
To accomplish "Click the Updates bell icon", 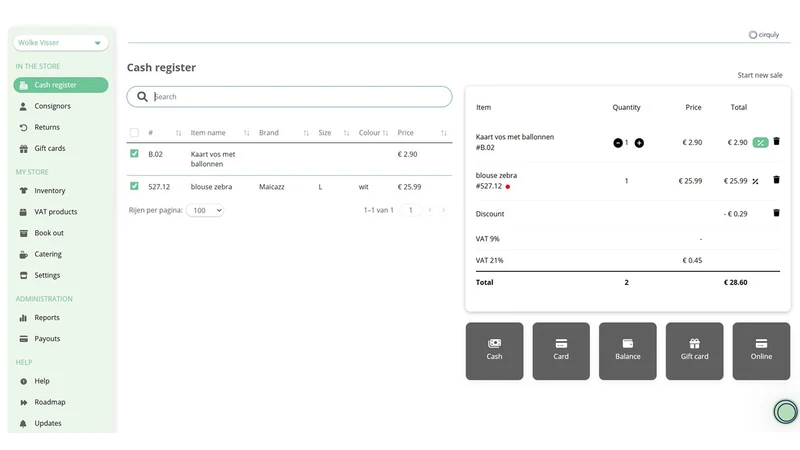I will point(23,423).
